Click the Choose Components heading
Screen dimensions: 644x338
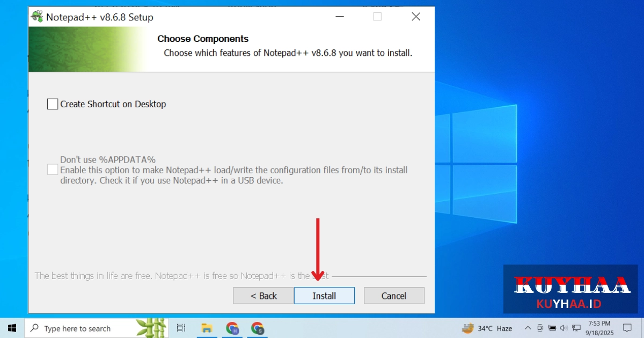coord(203,39)
